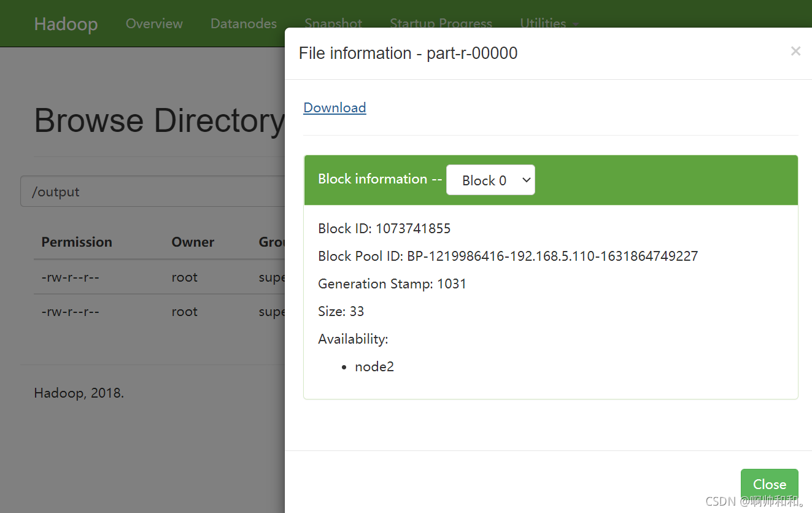Click the green Close button
This screenshot has height=513, width=812.
pyautogui.click(x=769, y=484)
